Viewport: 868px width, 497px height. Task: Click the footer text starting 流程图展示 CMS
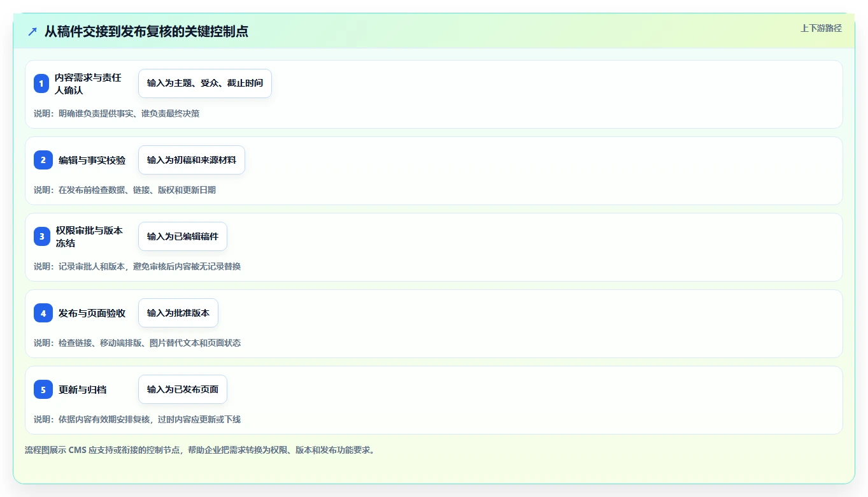click(x=200, y=450)
